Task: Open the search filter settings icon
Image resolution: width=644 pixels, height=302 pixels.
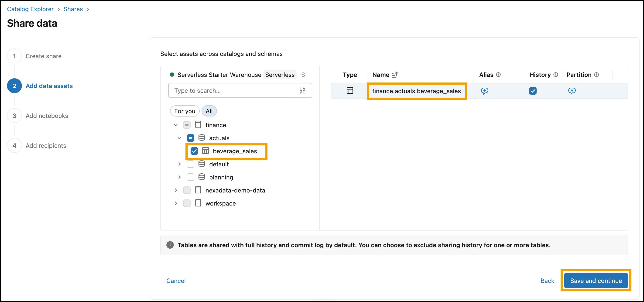Action: (302, 90)
